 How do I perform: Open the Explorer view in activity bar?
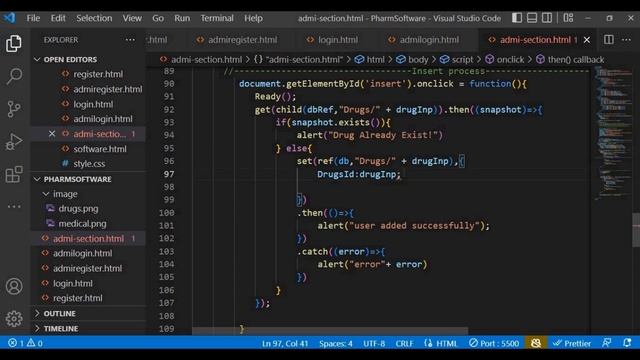coord(14,43)
